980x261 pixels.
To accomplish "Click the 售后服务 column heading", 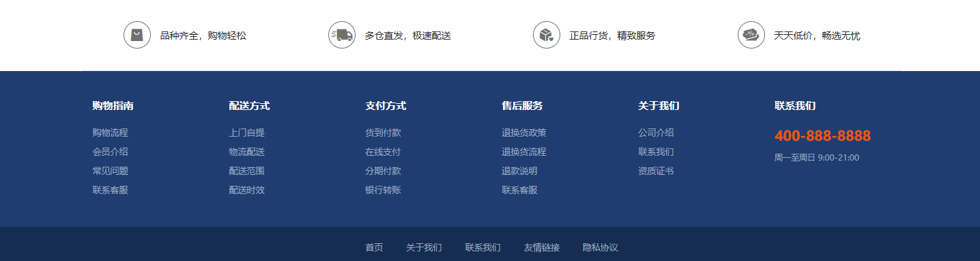I will (x=523, y=106).
